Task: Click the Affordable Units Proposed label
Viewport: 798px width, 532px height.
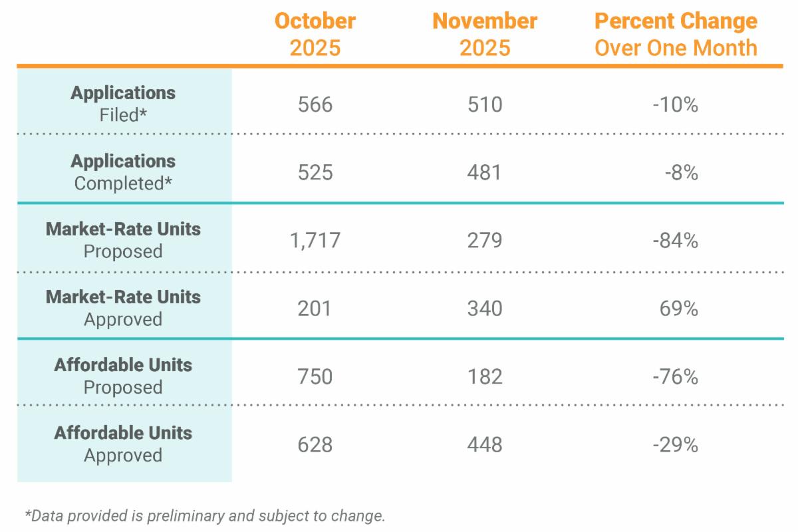Action: [x=124, y=376]
